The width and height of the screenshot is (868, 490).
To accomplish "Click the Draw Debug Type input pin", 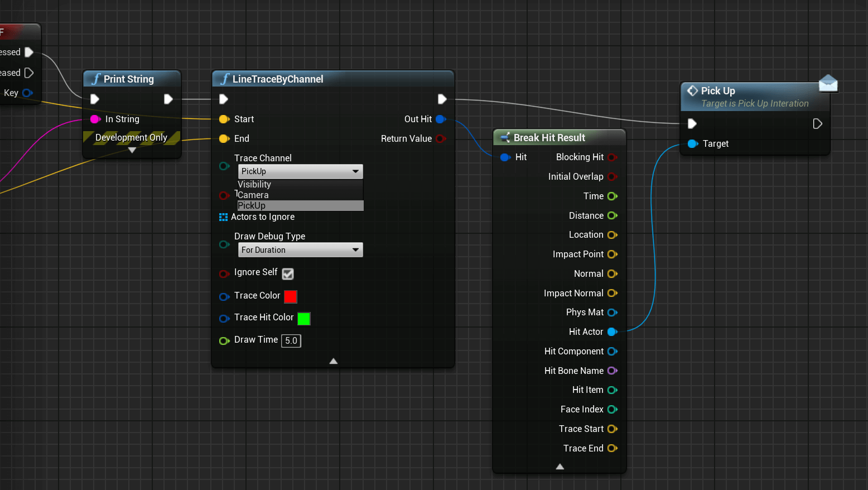I will 224,244.
